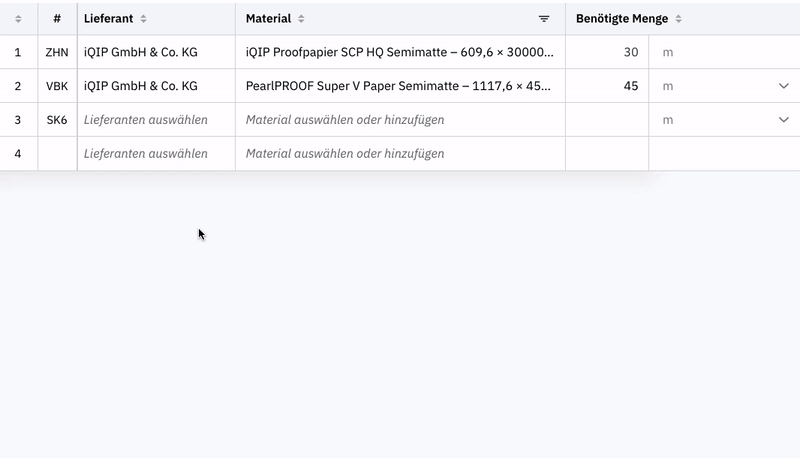Open the Material column filter icon
Image resolution: width=800 pixels, height=458 pixels.
point(544,19)
